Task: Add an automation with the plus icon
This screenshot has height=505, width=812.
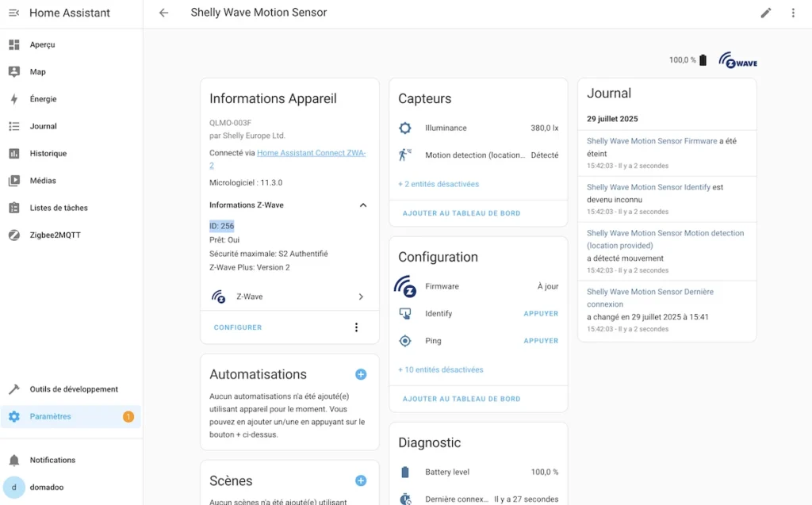Action: tap(361, 374)
